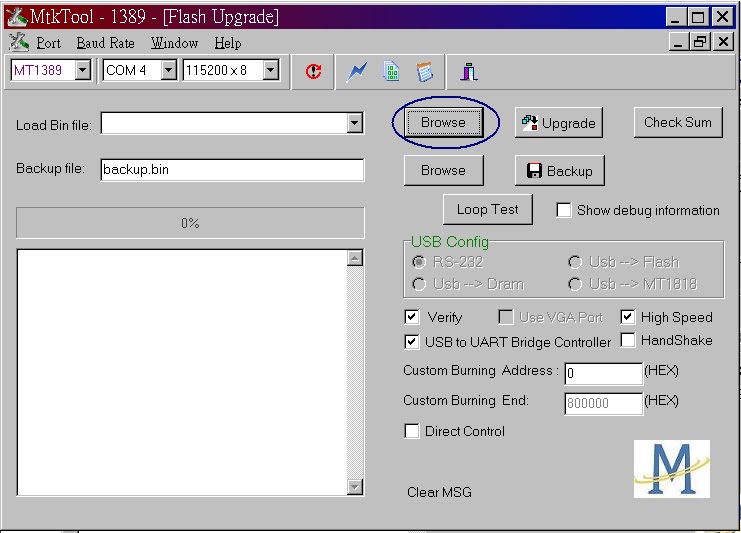The width and height of the screenshot is (741, 533).
Task: Toggle the High Speed checkbox
Action: point(628,317)
